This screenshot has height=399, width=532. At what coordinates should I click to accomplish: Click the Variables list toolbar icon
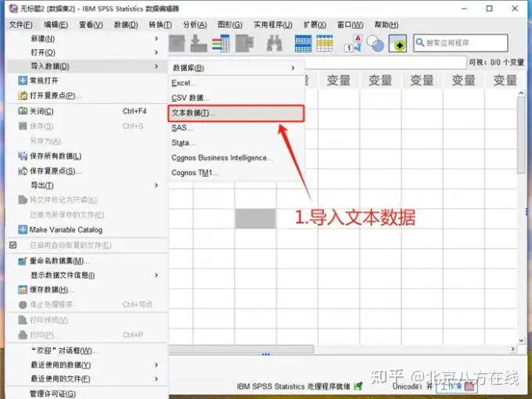tap(221, 44)
